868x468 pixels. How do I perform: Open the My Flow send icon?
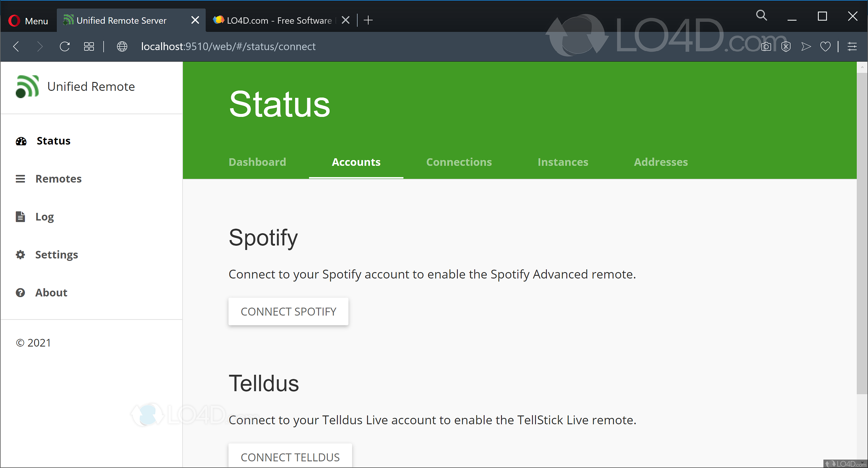coord(806,46)
